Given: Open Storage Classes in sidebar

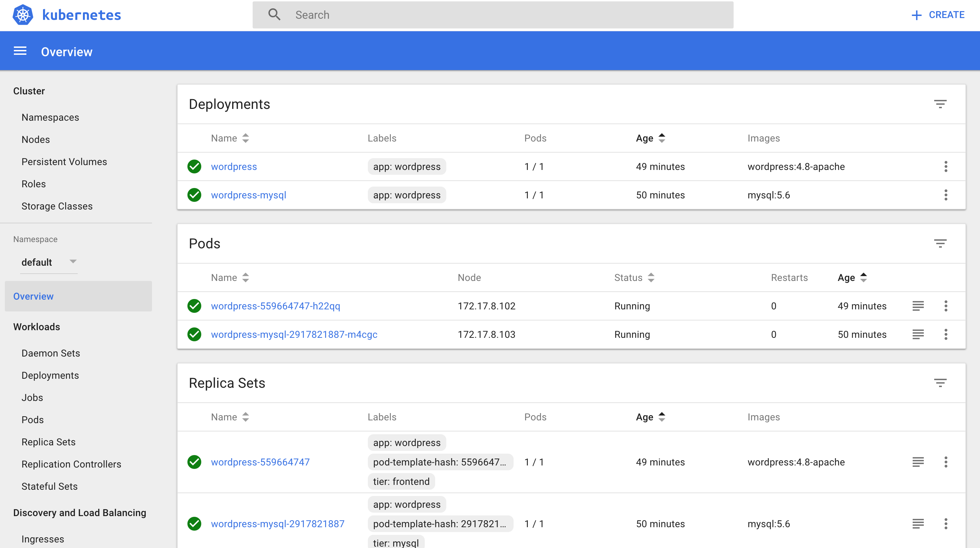Looking at the screenshot, I should (x=57, y=206).
